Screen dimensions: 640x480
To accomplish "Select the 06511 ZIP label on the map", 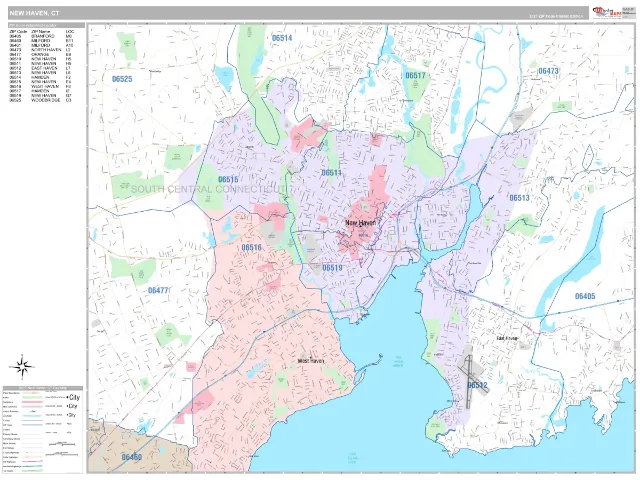I will [x=331, y=173].
